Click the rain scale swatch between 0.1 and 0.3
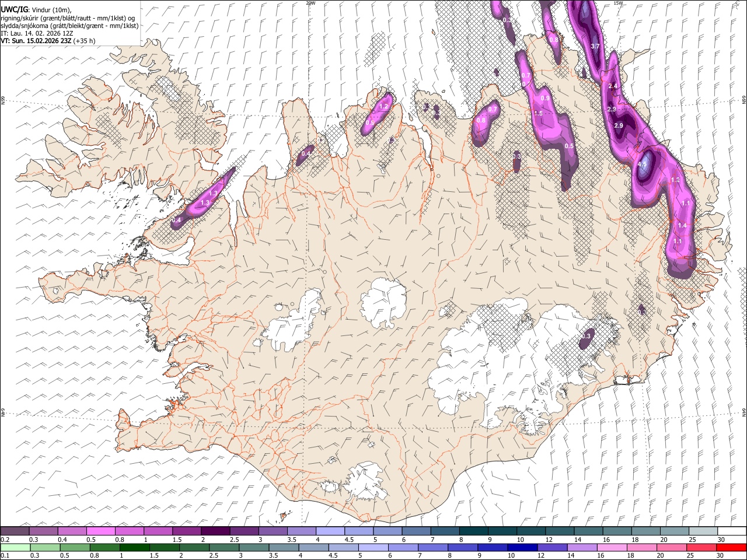Viewport: 747px width, 560px height. (15, 547)
